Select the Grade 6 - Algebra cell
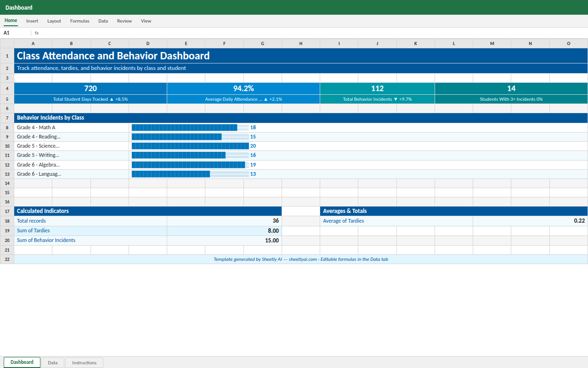 [x=71, y=165]
